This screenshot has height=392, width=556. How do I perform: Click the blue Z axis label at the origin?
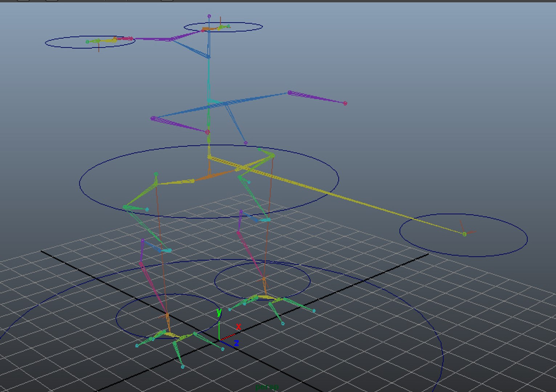click(x=236, y=343)
